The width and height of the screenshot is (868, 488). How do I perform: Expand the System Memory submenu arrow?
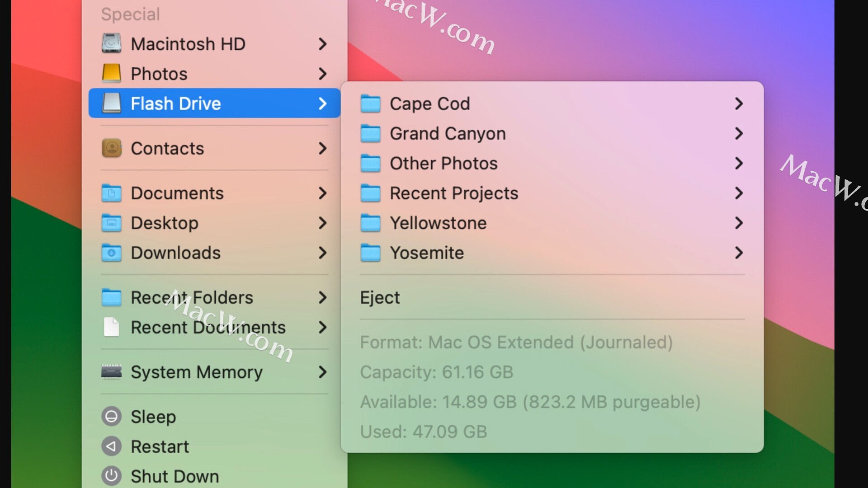pos(322,372)
